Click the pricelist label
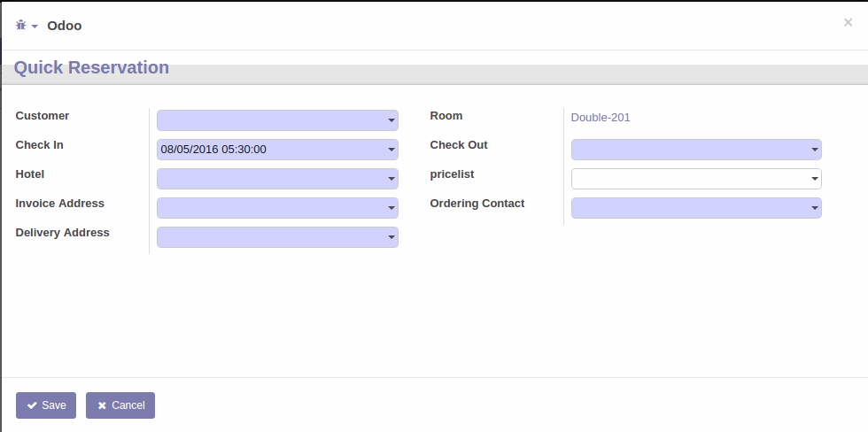The height and width of the screenshot is (432, 868). tap(453, 174)
